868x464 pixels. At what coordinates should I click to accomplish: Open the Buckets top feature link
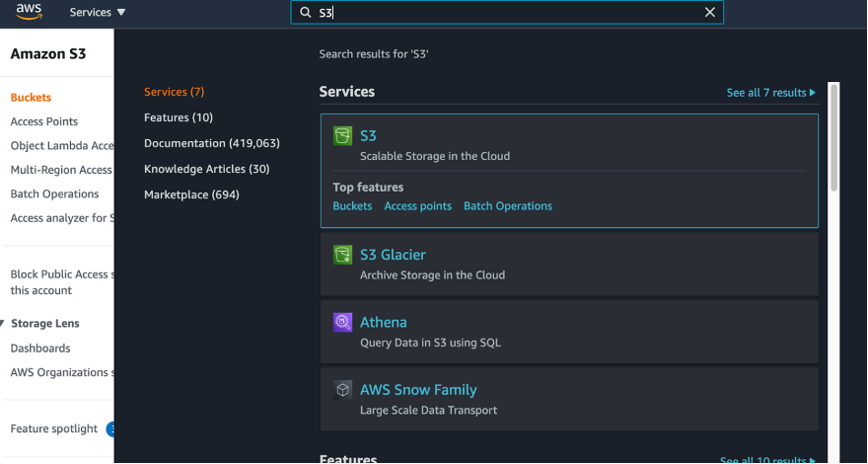(352, 206)
